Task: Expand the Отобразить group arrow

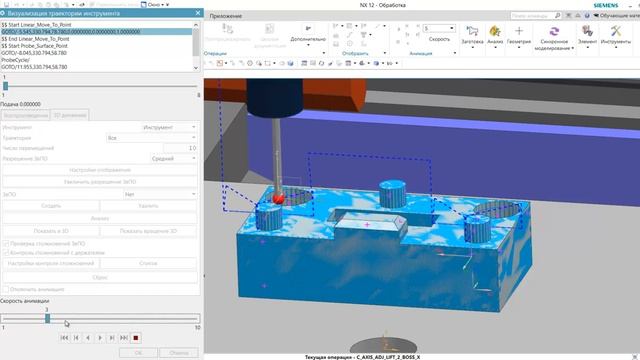Action: [384, 53]
